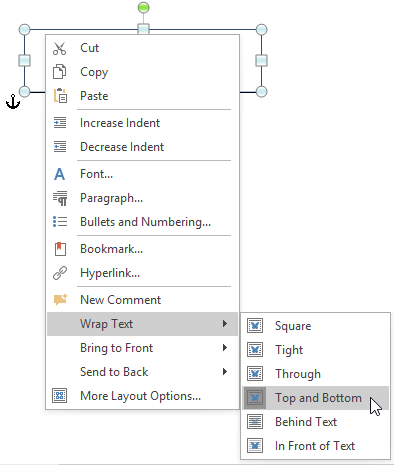Choose Copy from the context menu

coord(142,72)
